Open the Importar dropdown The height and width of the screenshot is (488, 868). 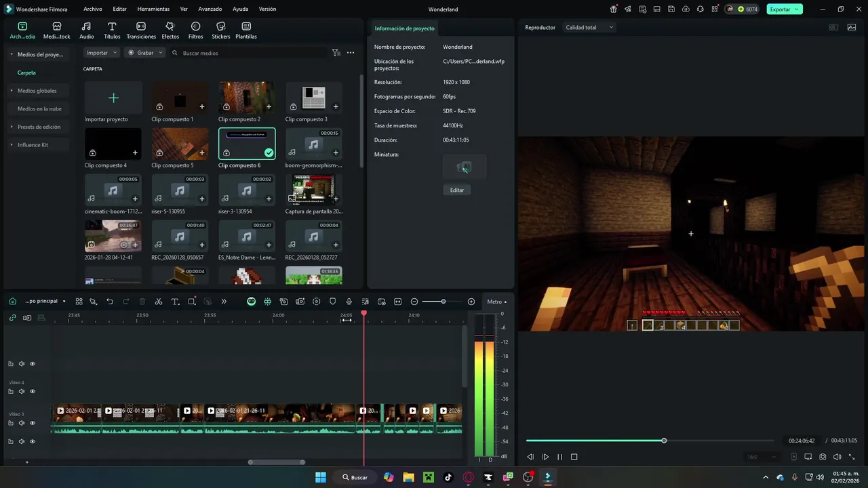coord(102,52)
